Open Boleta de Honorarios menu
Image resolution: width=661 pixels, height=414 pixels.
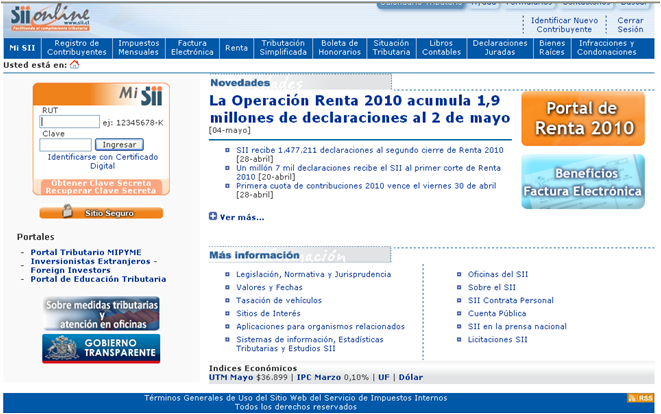(339, 48)
